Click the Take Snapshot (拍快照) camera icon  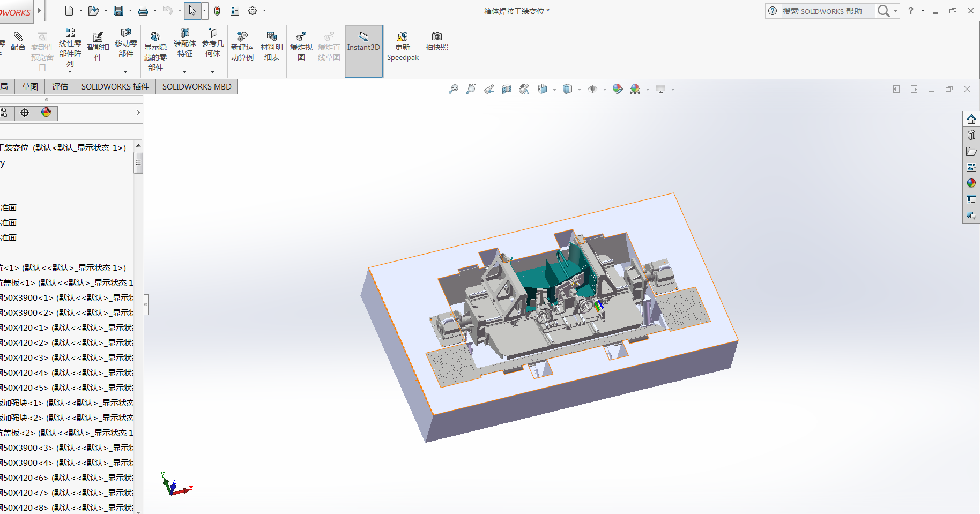click(436, 41)
